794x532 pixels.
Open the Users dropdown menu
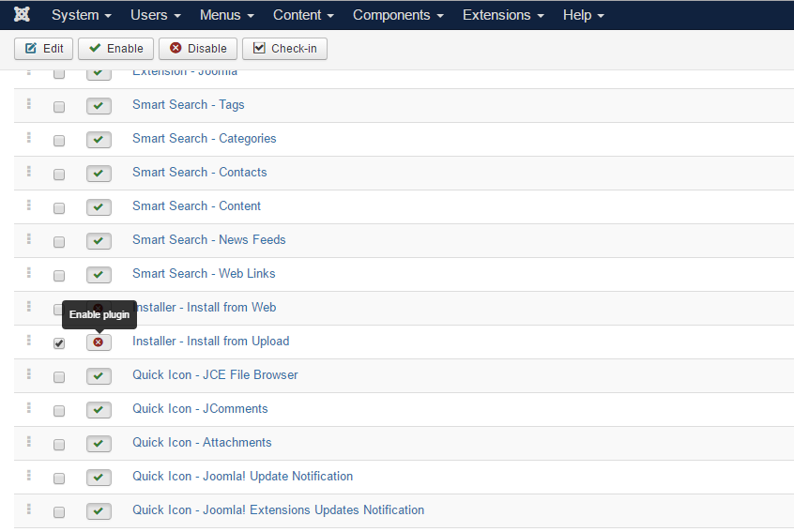(156, 15)
